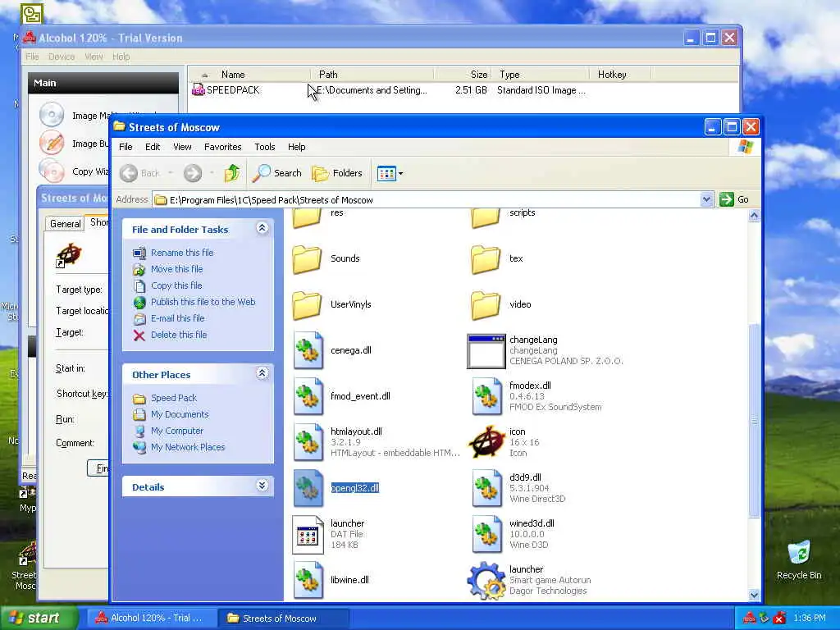Click E-mail this file
Screen dimensions: 840x630
pos(177,318)
